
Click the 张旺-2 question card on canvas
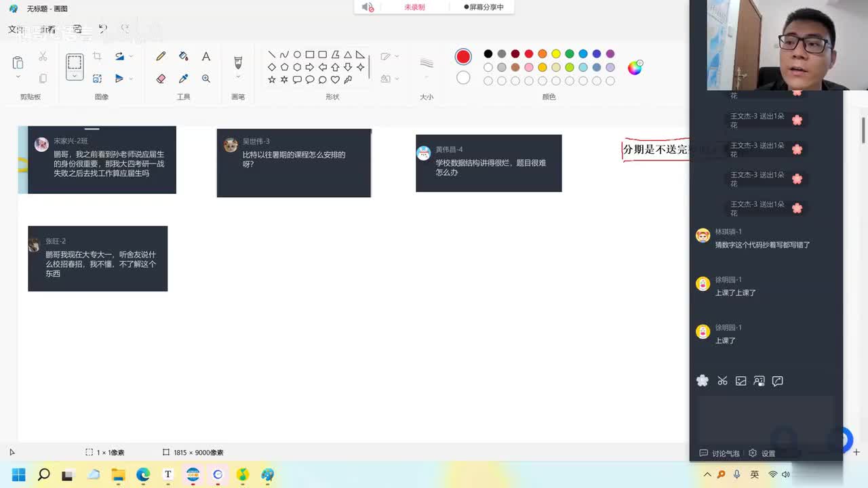98,259
